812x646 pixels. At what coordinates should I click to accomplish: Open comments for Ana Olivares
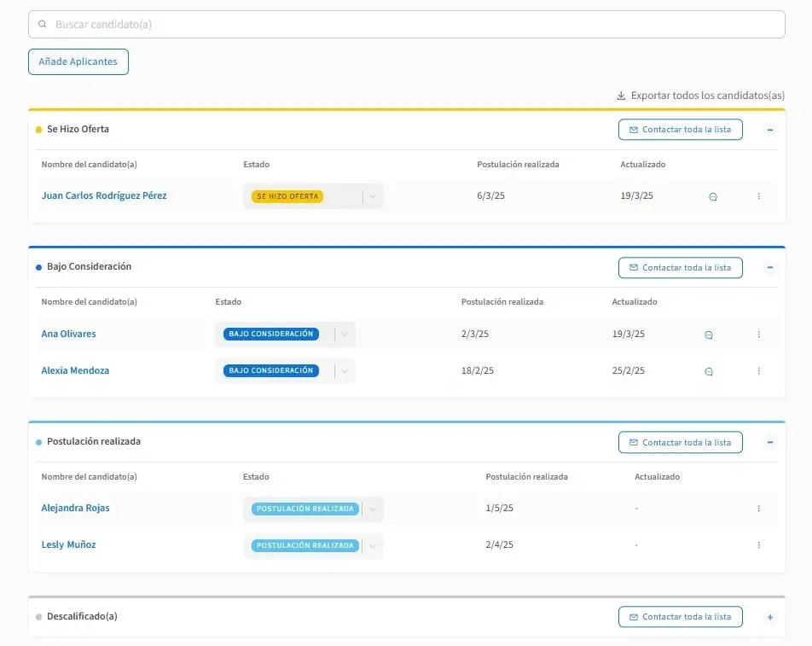[709, 335]
